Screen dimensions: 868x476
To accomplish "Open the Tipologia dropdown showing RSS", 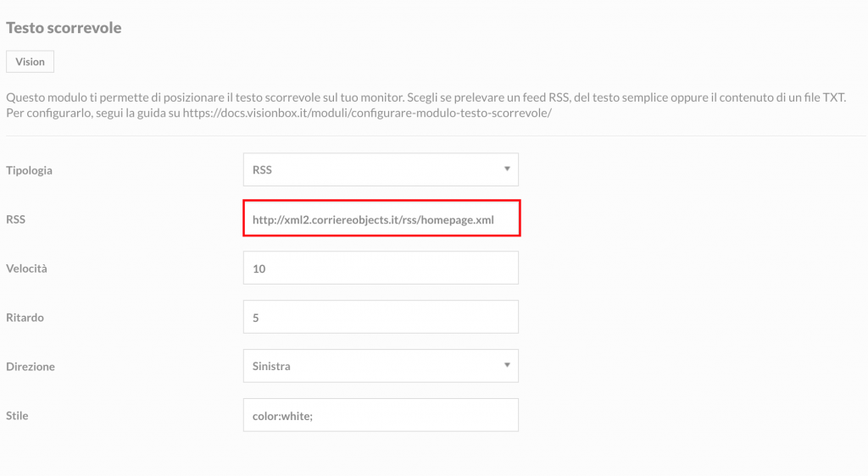I will [381, 169].
